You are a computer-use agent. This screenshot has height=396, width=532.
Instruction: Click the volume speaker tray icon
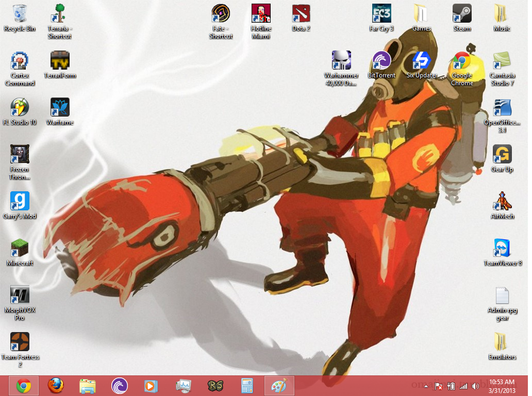(476, 386)
